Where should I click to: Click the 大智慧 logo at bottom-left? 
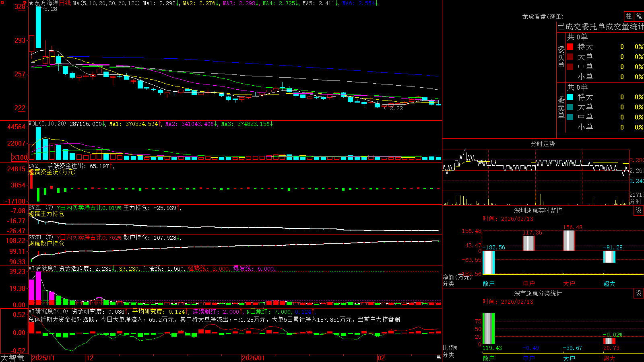pyautogui.click(x=12, y=358)
